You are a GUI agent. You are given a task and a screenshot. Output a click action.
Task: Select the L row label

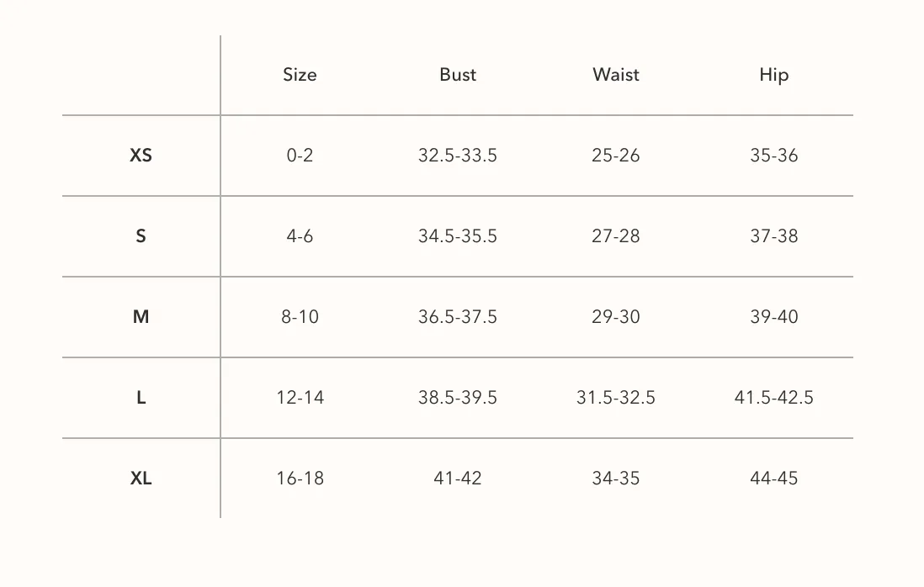coord(141,398)
